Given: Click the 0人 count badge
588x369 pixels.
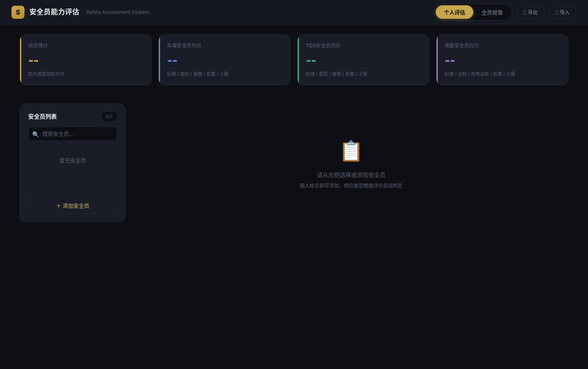Looking at the screenshot, I should [x=109, y=116].
